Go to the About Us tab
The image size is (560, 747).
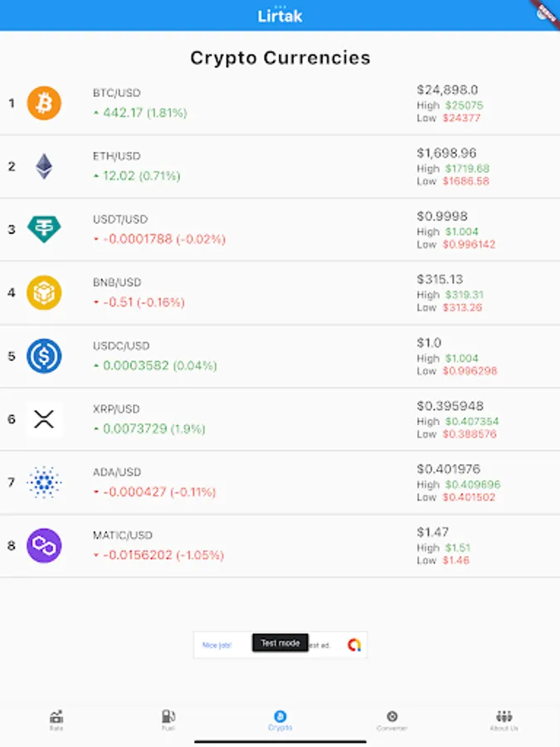504,720
